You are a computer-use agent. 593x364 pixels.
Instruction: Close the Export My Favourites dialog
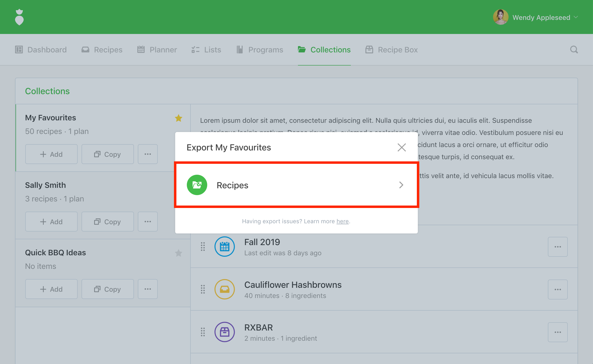point(402,147)
